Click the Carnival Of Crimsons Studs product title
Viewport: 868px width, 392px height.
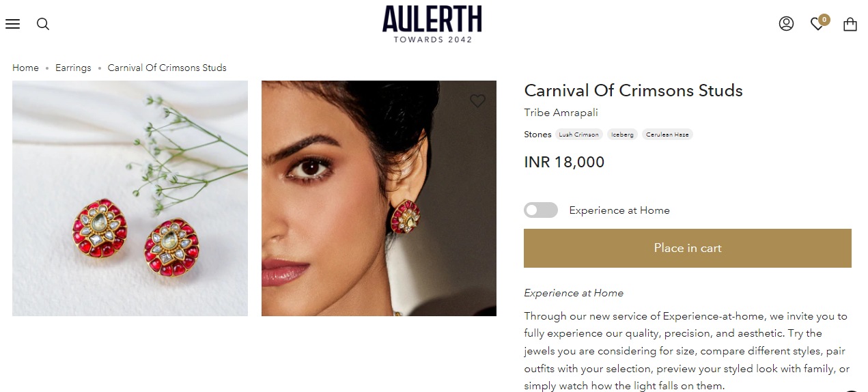[633, 91]
